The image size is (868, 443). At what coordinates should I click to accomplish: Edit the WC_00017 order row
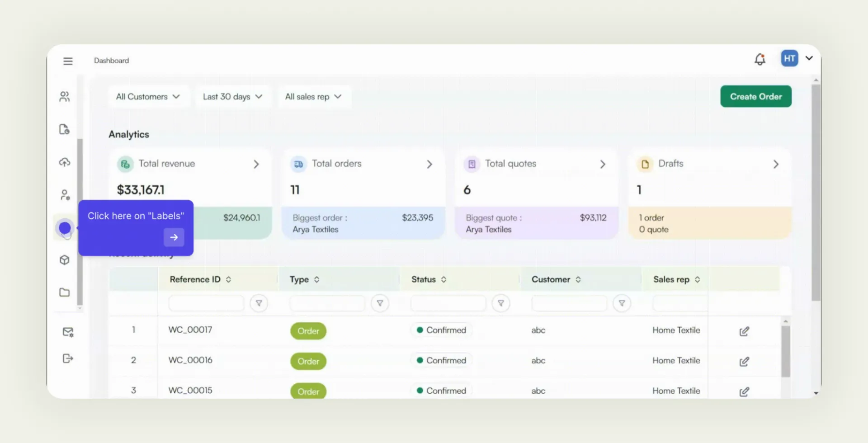[x=744, y=331]
